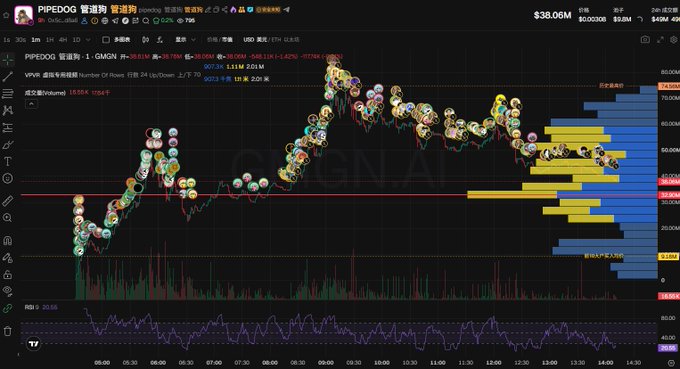Select the 1D timeframe
This screenshot has height=369, width=680.
point(76,39)
